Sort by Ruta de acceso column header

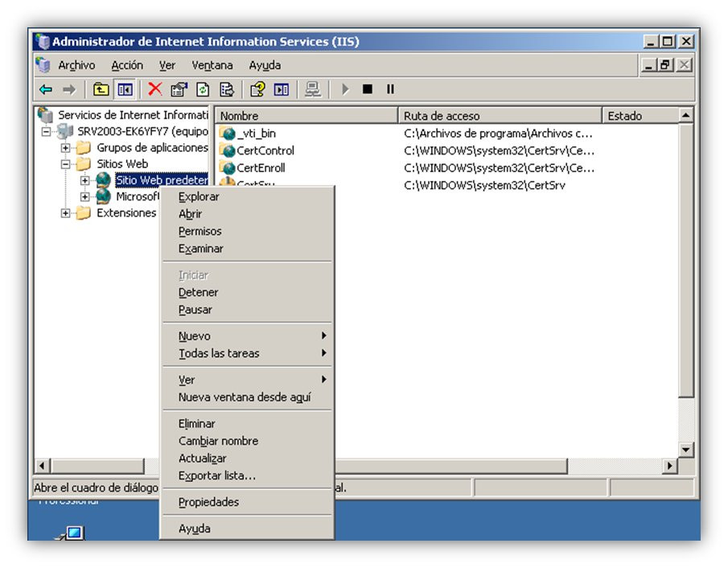click(500, 116)
